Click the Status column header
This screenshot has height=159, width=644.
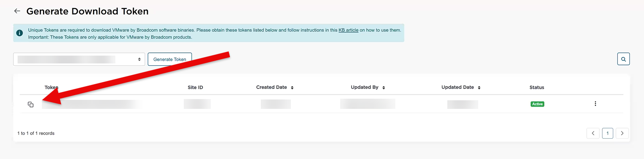tap(536, 87)
